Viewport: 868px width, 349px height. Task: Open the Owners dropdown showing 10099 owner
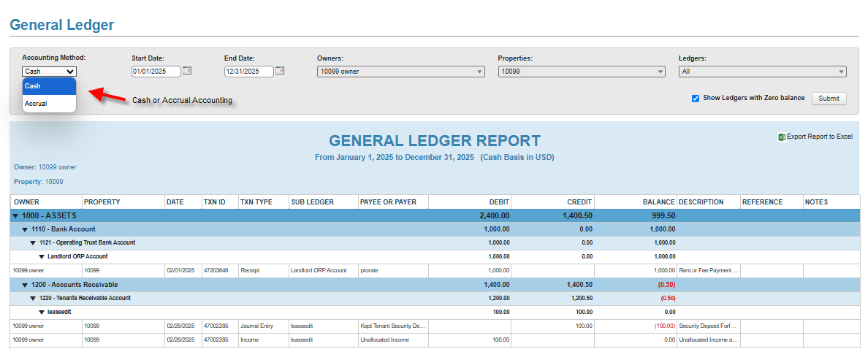[x=400, y=72]
